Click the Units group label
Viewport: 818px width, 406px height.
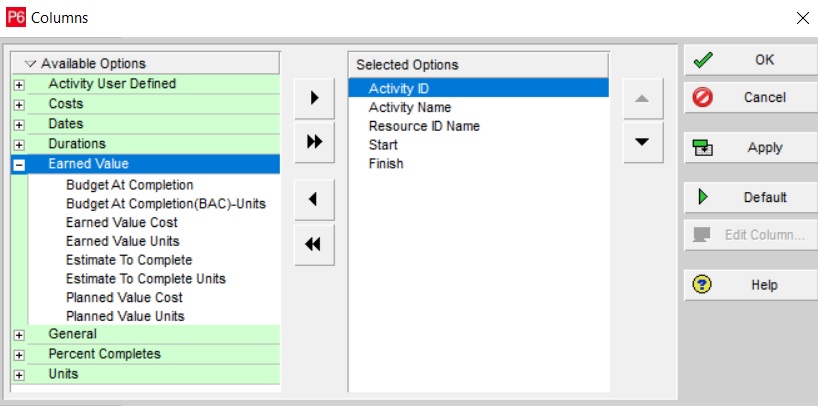pyautogui.click(x=63, y=374)
